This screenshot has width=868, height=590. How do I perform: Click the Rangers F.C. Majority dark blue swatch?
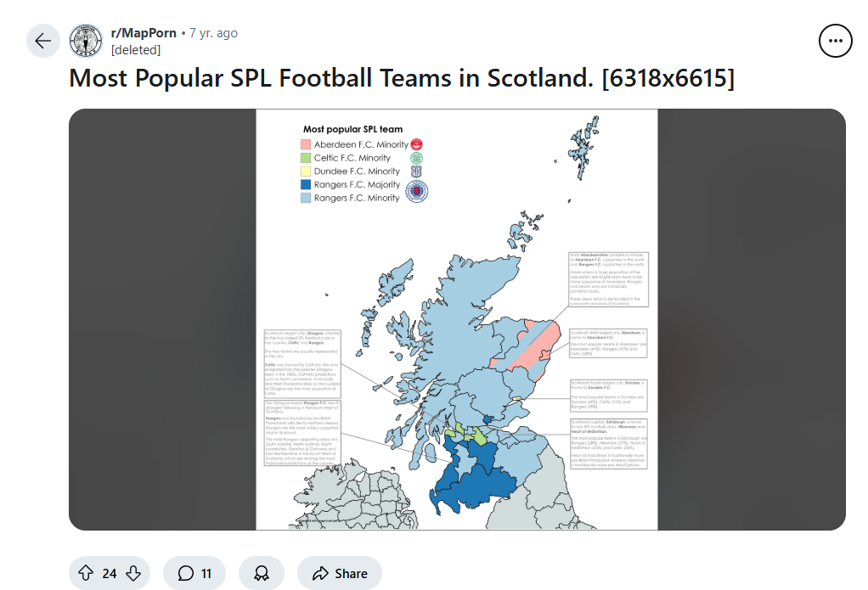point(306,184)
